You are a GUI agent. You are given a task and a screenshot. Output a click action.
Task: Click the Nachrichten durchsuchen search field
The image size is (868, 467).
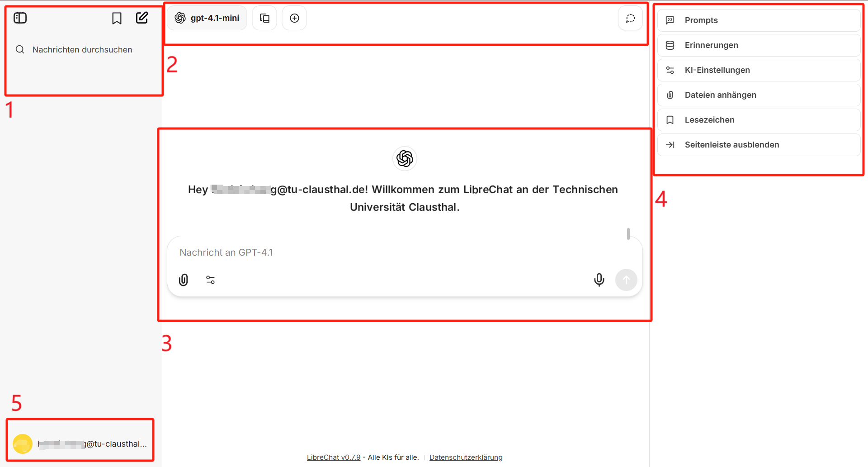[82, 50]
